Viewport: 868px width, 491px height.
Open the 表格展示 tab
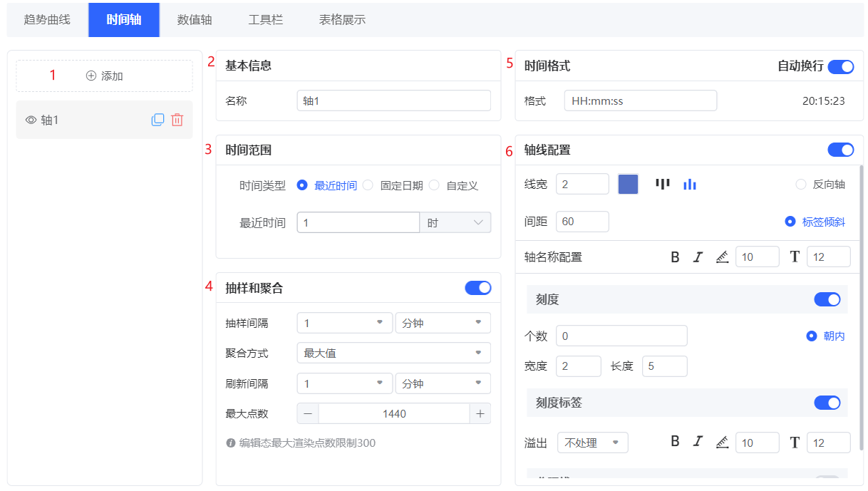[x=342, y=20]
